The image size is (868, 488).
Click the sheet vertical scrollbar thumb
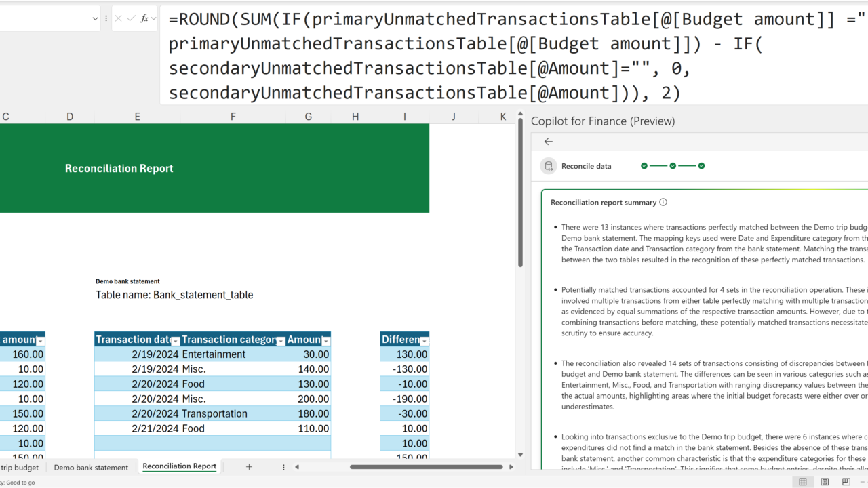pyautogui.click(x=520, y=194)
